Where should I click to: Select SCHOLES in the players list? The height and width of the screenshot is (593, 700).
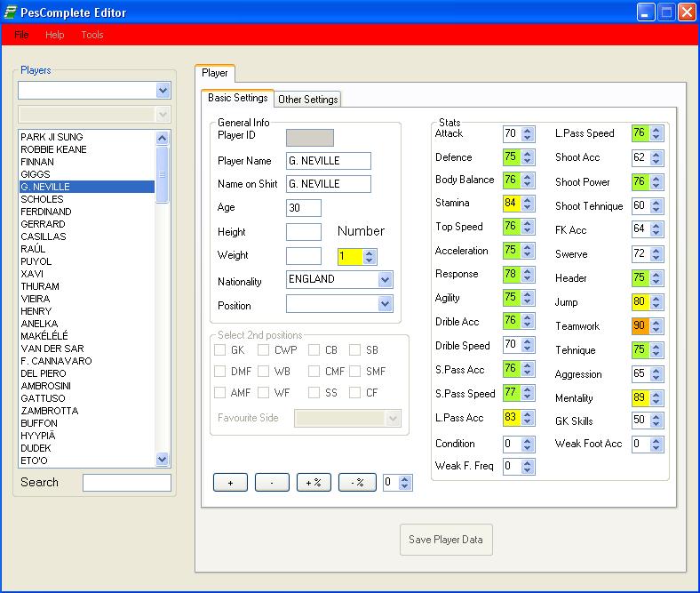(x=42, y=199)
